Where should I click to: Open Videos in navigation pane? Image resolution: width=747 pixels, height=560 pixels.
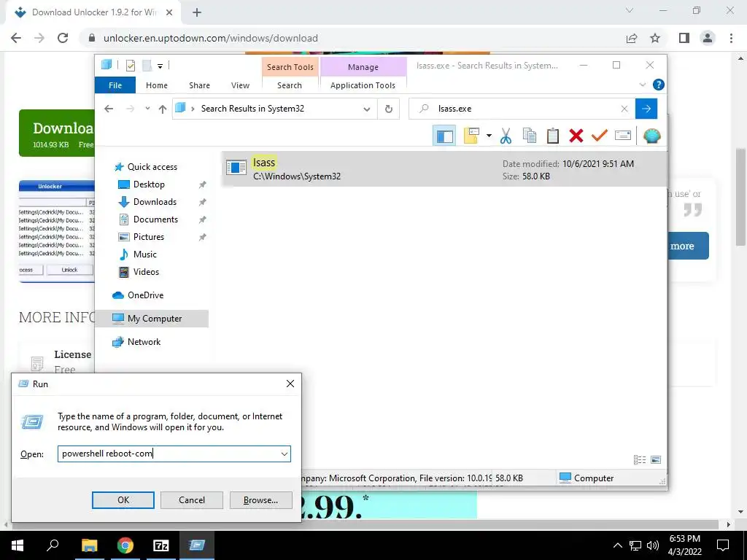146,272
